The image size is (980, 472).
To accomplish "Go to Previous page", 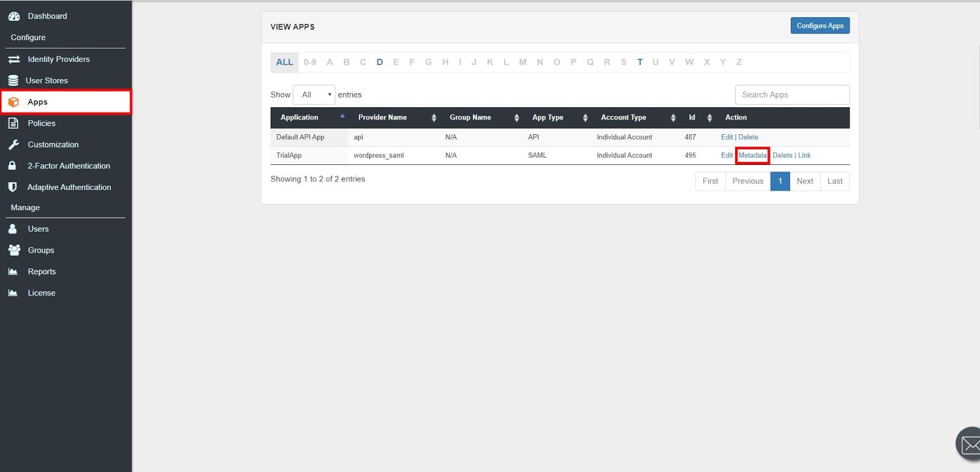I will [748, 181].
